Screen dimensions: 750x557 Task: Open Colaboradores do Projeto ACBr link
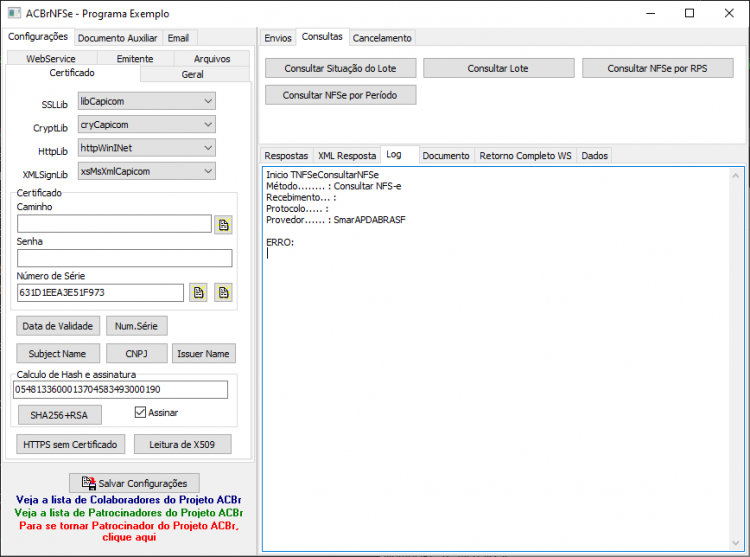coord(129,500)
